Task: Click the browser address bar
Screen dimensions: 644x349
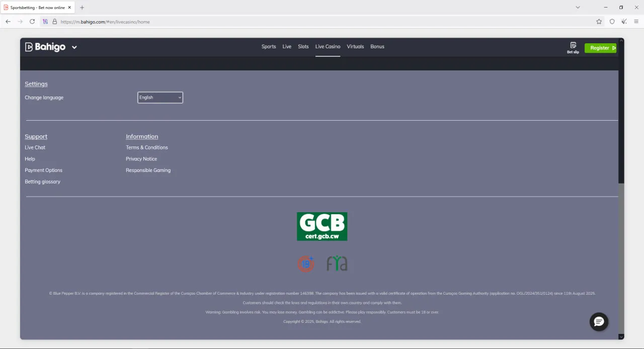Action: 322,22
